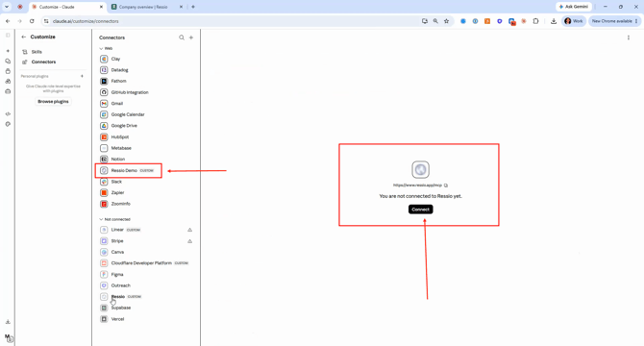Start a new chat from sidebar plus
The image size is (644, 346).
click(8, 51)
